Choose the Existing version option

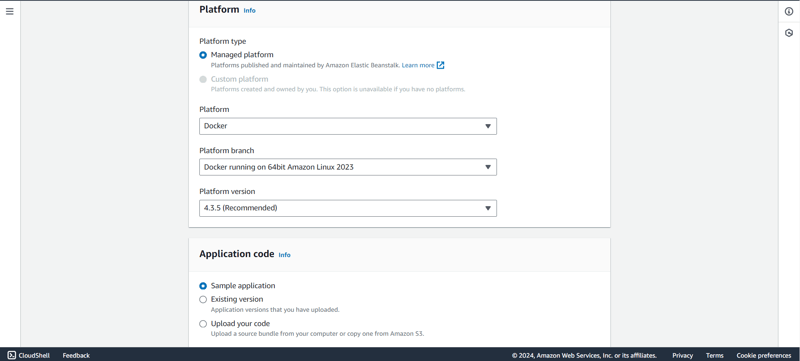203,299
